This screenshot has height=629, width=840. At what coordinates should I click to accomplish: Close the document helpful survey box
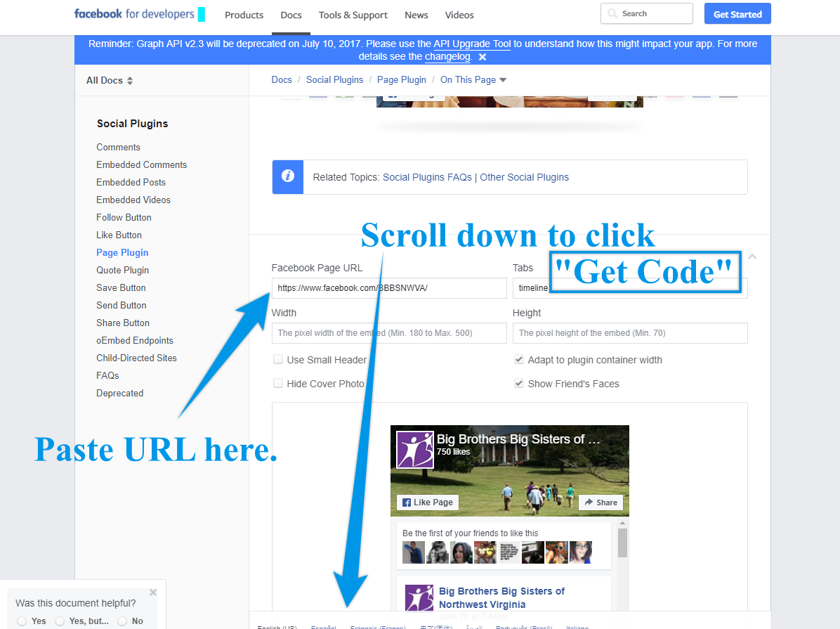coord(153,592)
